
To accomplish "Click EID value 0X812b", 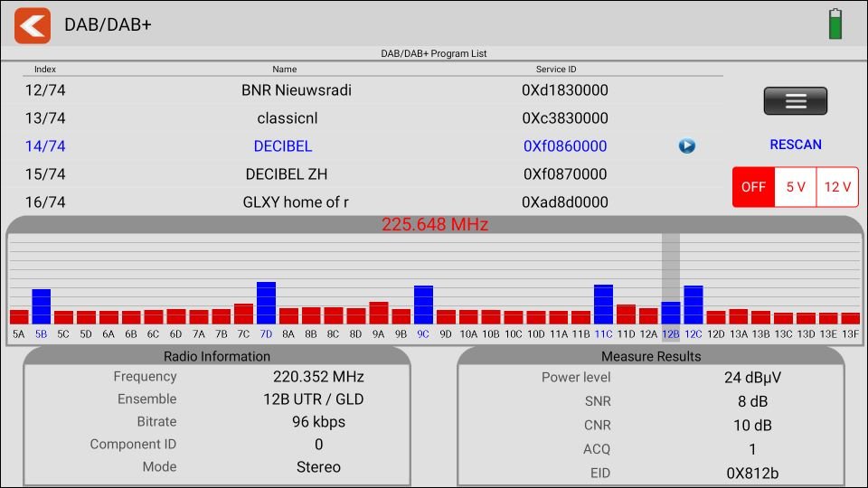I will pyautogui.click(x=752, y=474).
